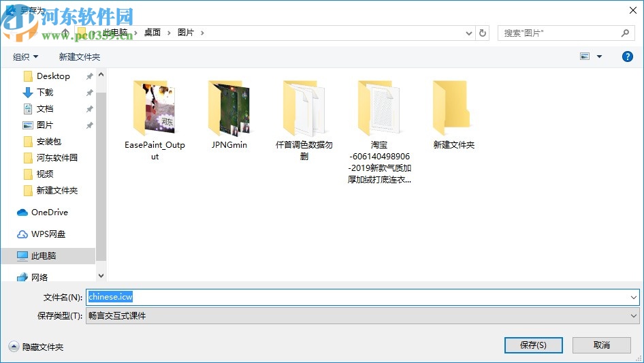Expand the view options dropdown arrow
The width and height of the screenshot is (644, 363).
click(x=599, y=57)
